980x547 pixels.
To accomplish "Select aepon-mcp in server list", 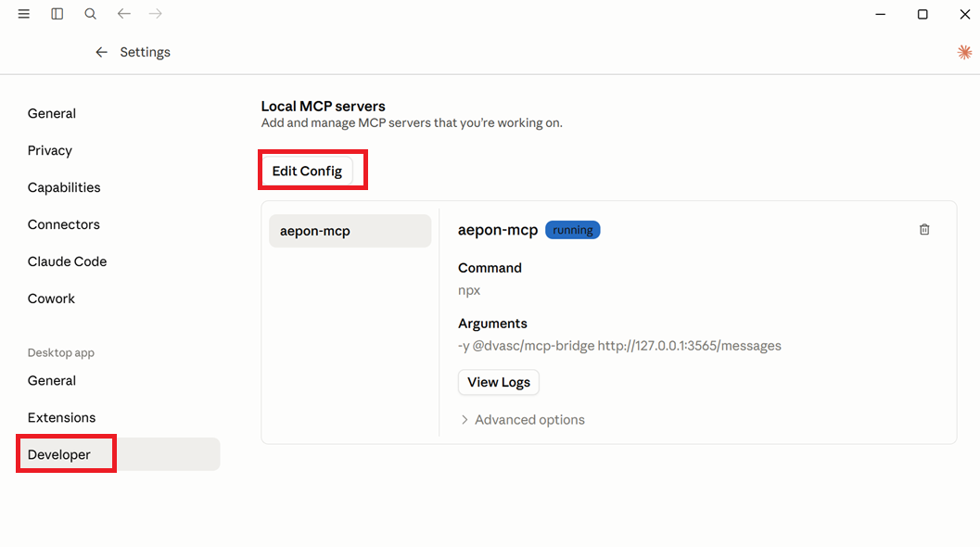I will [x=350, y=231].
